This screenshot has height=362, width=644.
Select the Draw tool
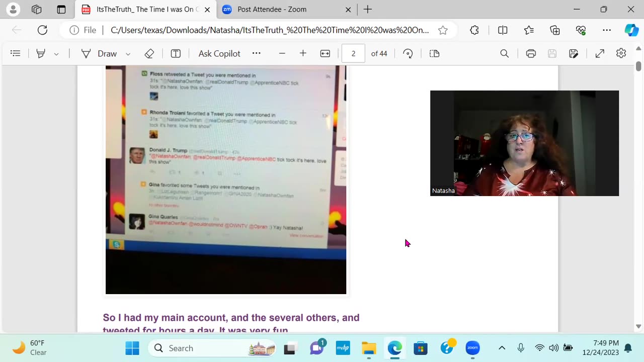(100, 53)
